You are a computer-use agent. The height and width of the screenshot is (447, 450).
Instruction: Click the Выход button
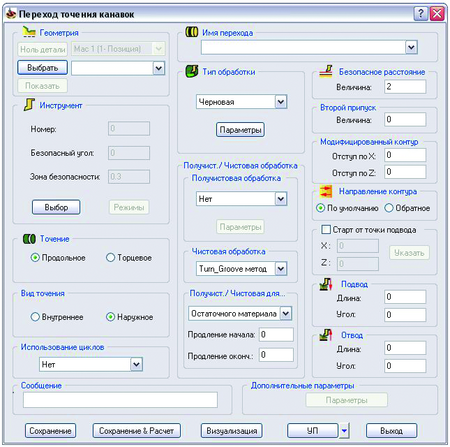click(x=391, y=431)
